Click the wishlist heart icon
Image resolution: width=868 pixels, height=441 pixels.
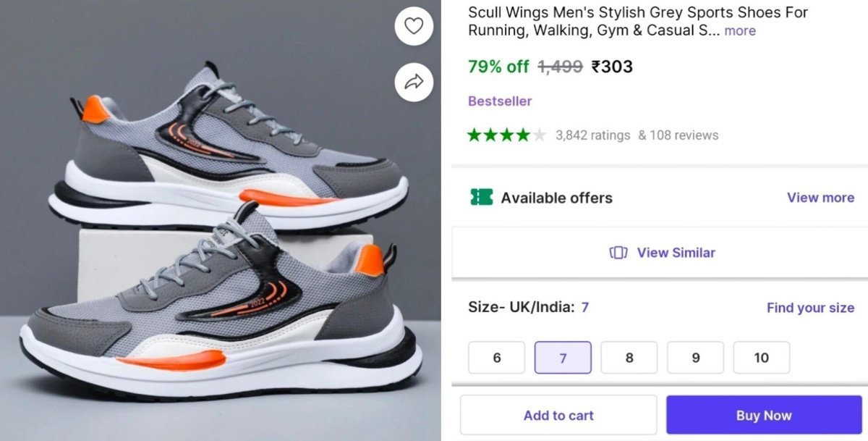click(413, 26)
